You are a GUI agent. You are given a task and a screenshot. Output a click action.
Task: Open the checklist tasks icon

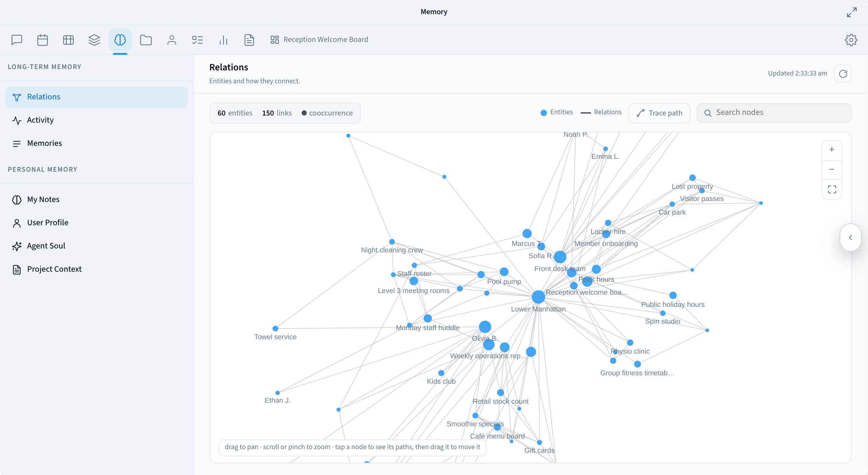tap(197, 40)
